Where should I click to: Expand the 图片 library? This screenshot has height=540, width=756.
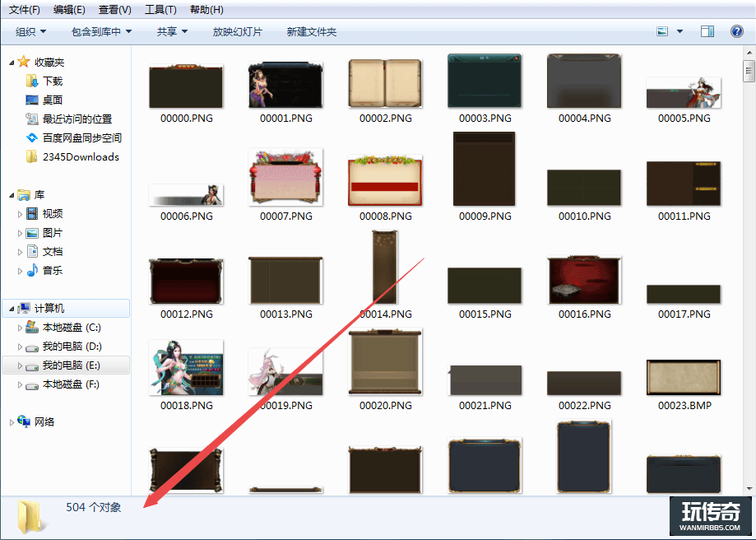(20, 233)
